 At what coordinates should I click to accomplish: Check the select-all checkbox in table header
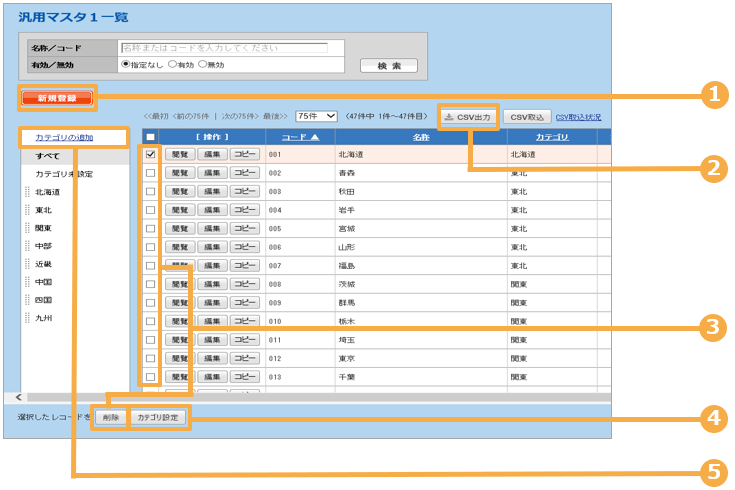click(x=150, y=137)
